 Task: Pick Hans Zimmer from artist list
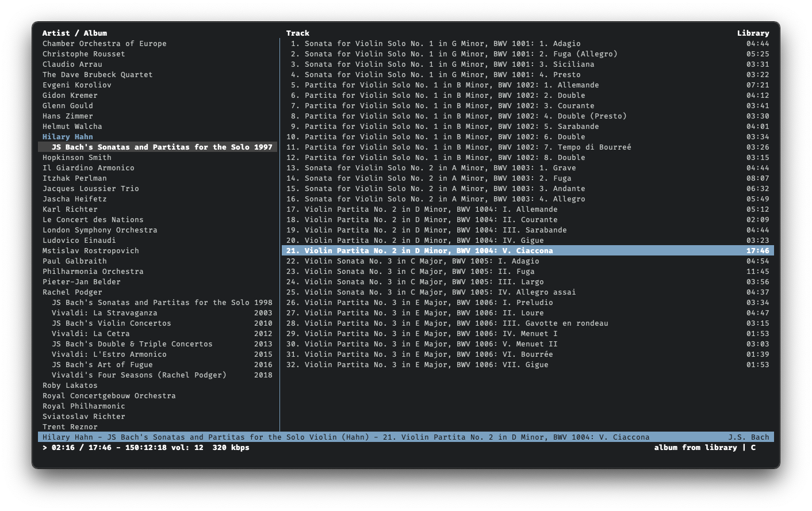(x=67, y=116)
